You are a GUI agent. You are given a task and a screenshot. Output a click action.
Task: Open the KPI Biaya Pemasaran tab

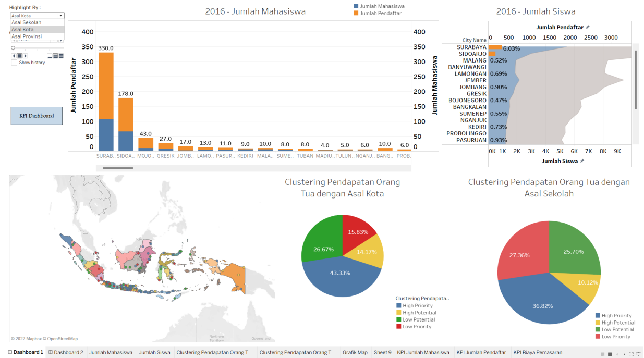point(538,353)
